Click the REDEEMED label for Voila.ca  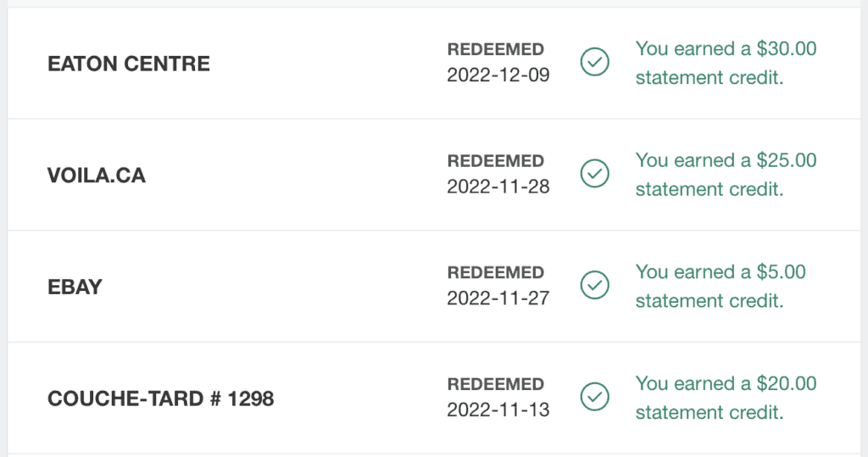(496, 161)
